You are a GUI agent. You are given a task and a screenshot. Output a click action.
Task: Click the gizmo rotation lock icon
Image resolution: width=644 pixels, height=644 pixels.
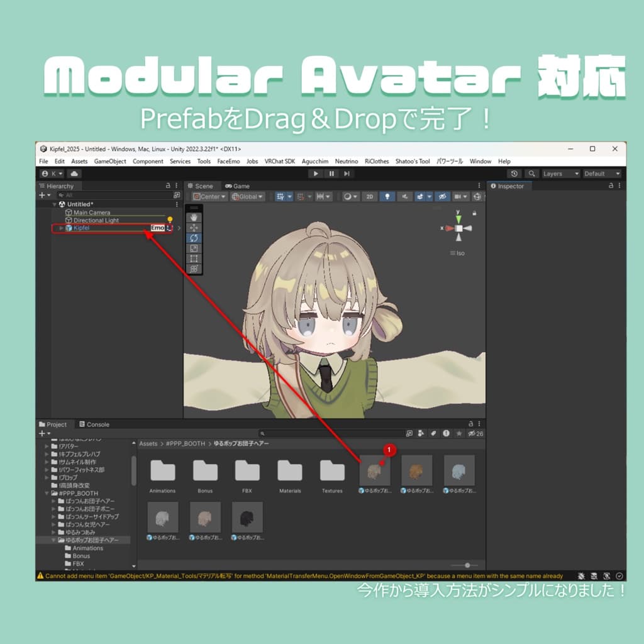(474, 213)
